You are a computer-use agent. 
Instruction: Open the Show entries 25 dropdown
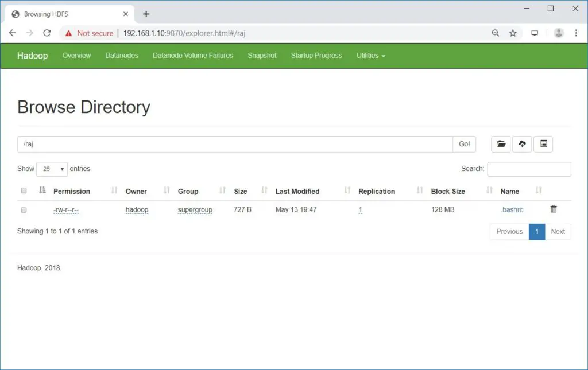pyautogui.click(x=52, y=169)
